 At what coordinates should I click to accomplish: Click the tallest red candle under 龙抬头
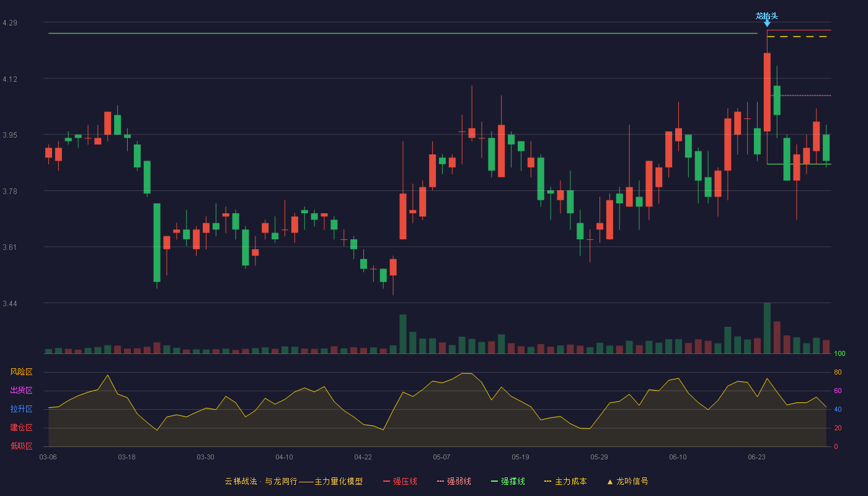pos(767,92)
